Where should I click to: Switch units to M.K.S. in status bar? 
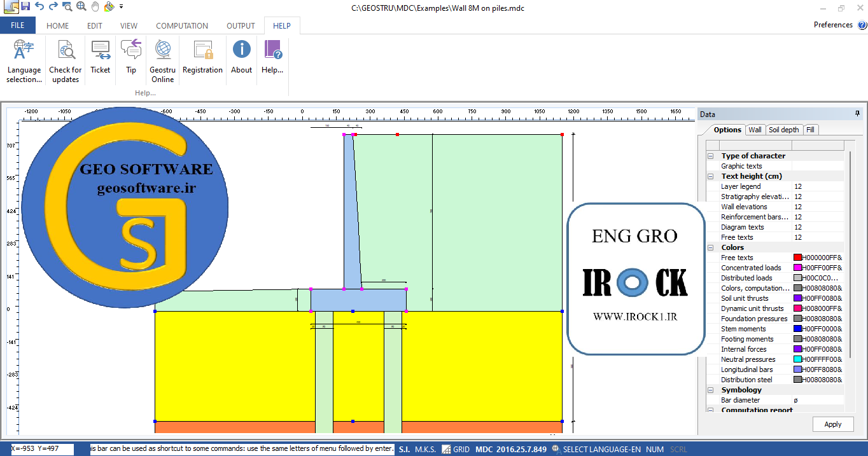point(425,449)
